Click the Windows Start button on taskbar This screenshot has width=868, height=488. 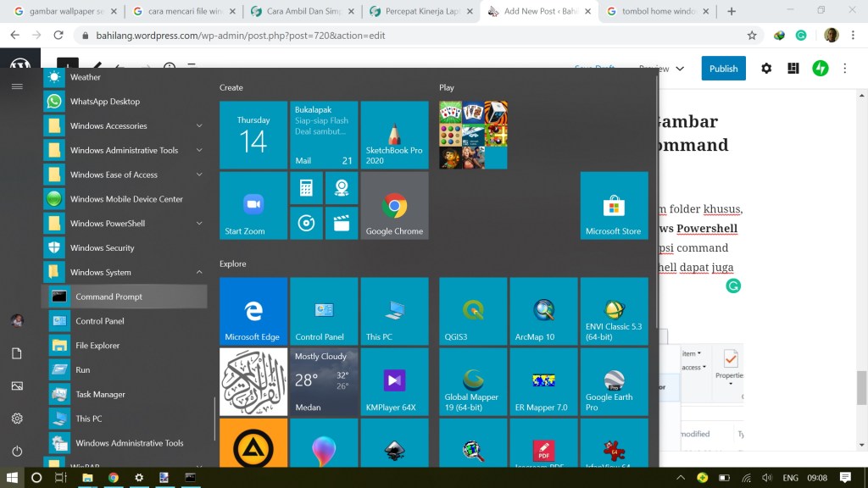[x=12, y=478]
